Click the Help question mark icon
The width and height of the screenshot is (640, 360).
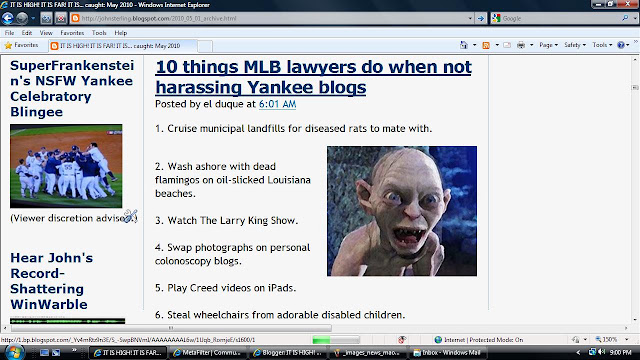tap(621, 45)
